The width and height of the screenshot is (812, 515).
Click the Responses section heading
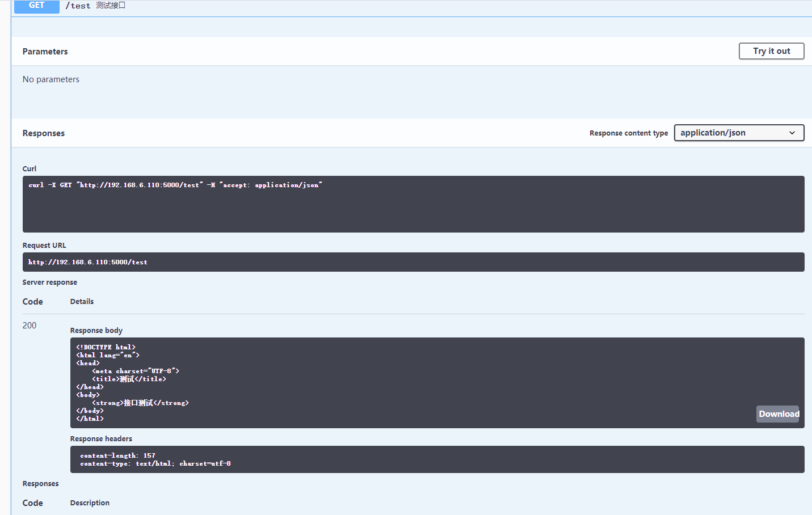(x=43, y=133)
